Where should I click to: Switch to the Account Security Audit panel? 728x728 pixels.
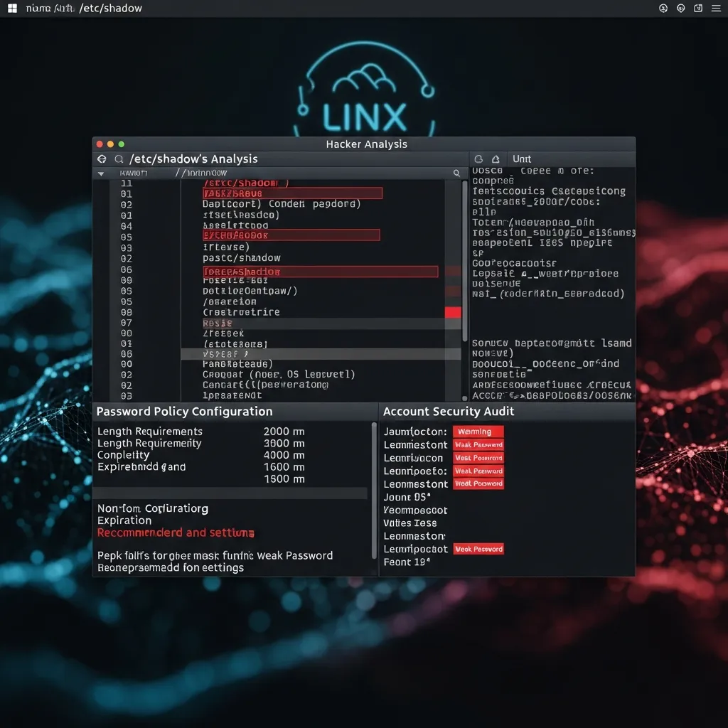[448, 412]
